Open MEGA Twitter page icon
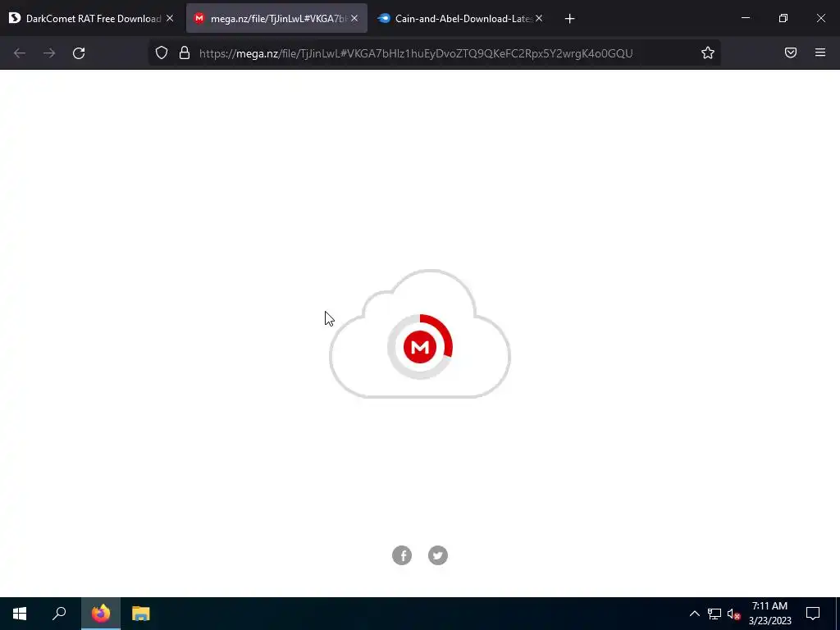Screen dimensions: 840x630 [438, 555]
